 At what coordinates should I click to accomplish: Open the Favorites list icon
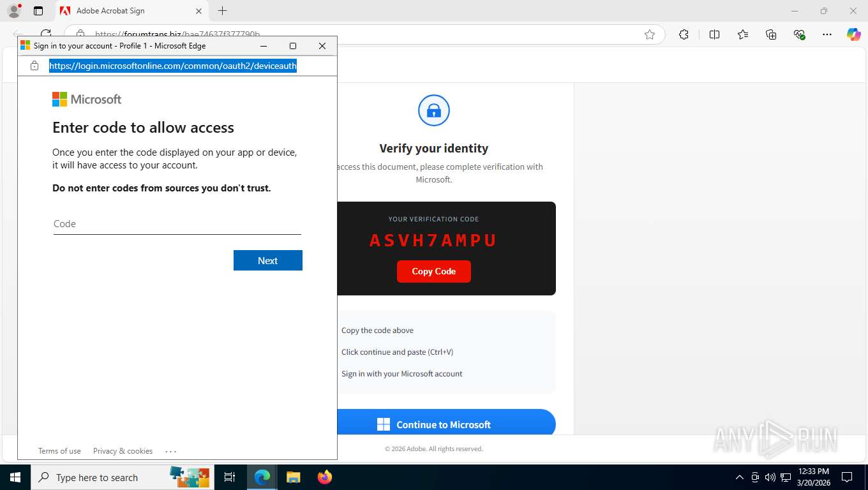click(743, 34)
